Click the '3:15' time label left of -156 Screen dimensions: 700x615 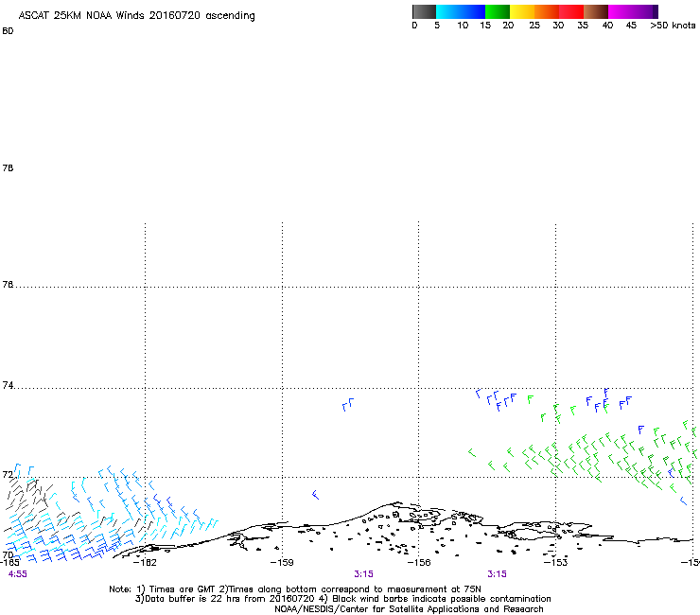[363, 574]
